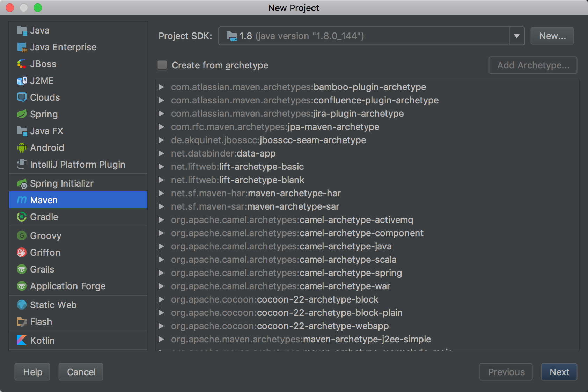Select camel-archetype-scala row text
This screenshot has width=588, height=392.
tap(284, 260)
